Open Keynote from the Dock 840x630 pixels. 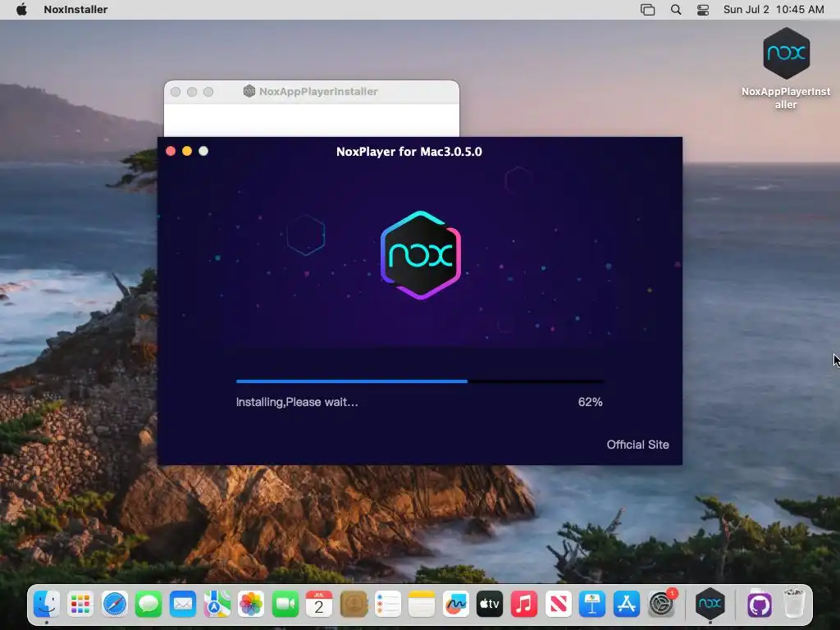pyautogui.click(x=592, y=605)
